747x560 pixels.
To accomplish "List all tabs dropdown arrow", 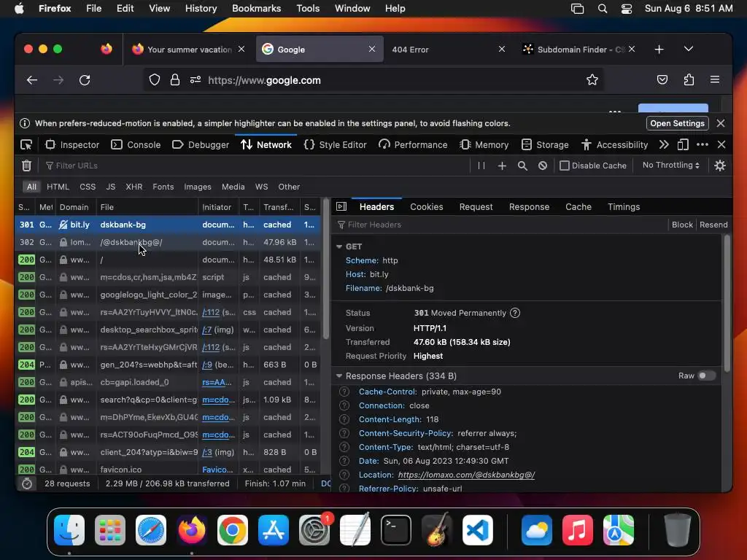I will click(689, 49).
